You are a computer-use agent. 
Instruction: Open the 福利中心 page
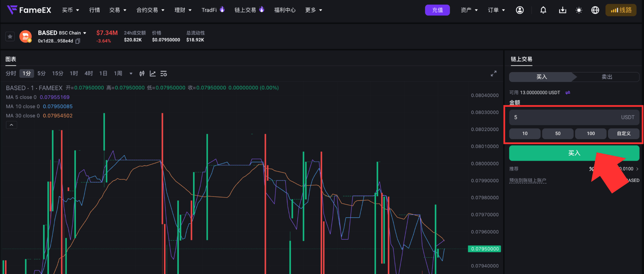(x=285, y=10)
